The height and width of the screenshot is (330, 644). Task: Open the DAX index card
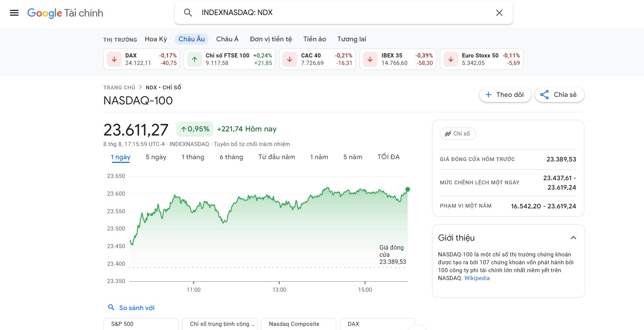point(142,59)
